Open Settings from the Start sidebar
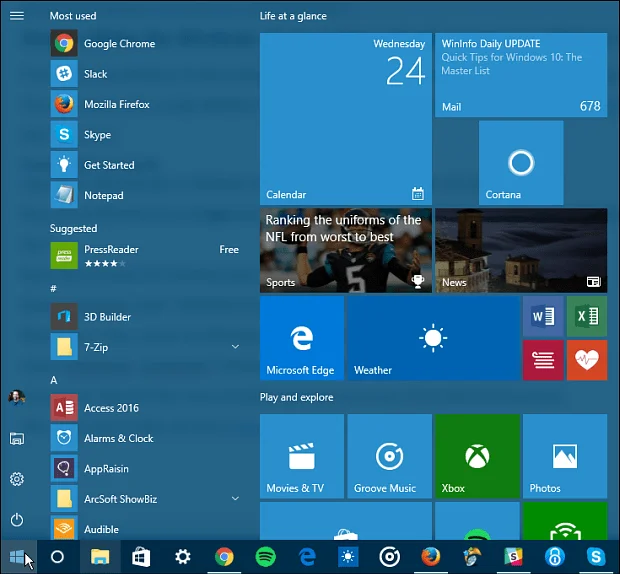 pos(17,479)
